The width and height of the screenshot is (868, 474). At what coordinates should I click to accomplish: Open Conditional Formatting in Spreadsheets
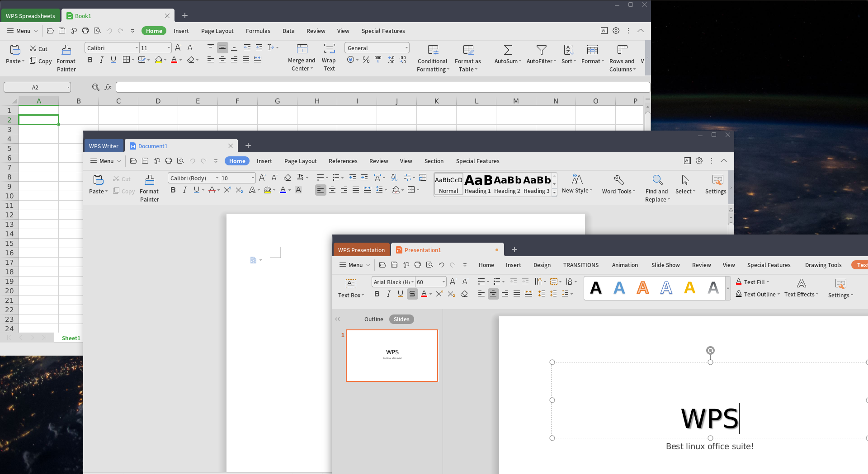[x=433, y=57]
